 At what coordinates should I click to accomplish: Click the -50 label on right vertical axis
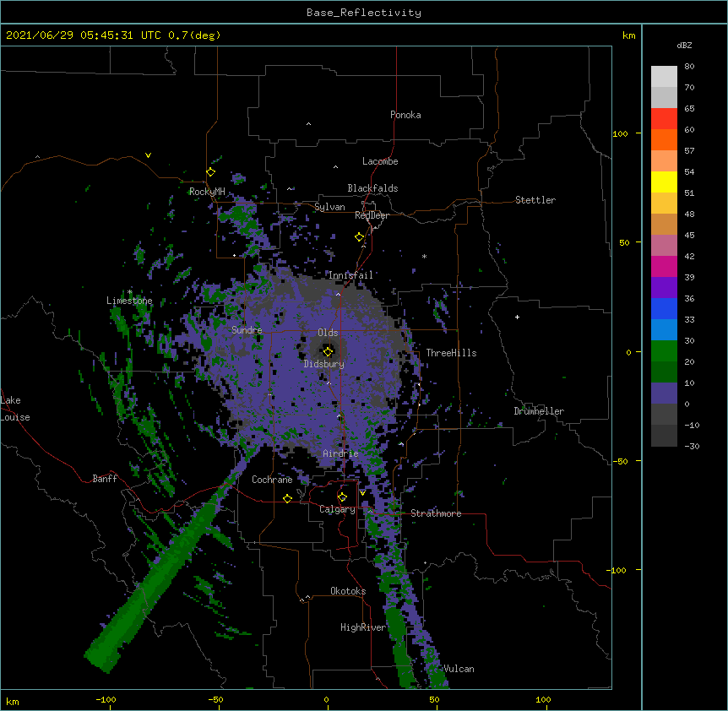[620, 461]
